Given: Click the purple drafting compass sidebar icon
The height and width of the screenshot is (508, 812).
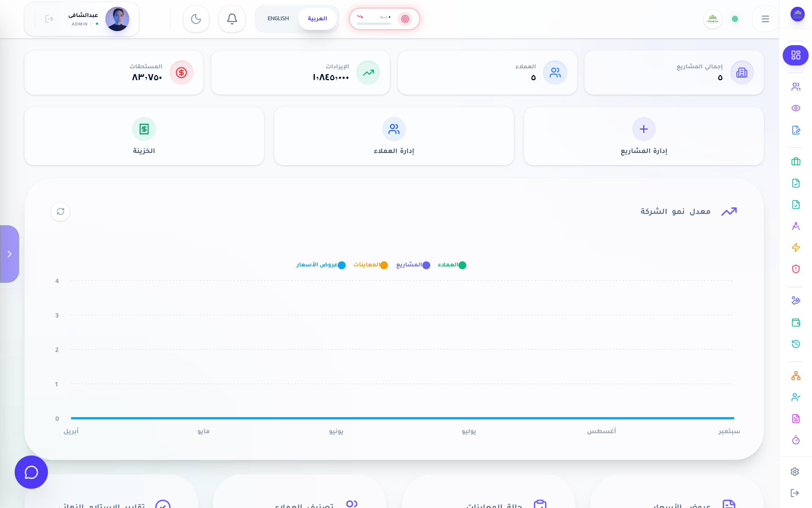Looking at the screenshot, I should (796, 226).
